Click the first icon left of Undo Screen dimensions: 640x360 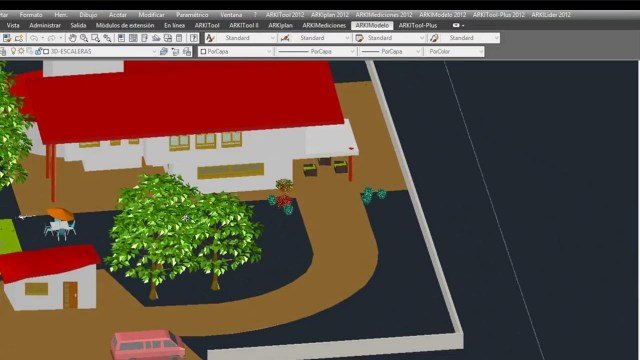(7, 38)
